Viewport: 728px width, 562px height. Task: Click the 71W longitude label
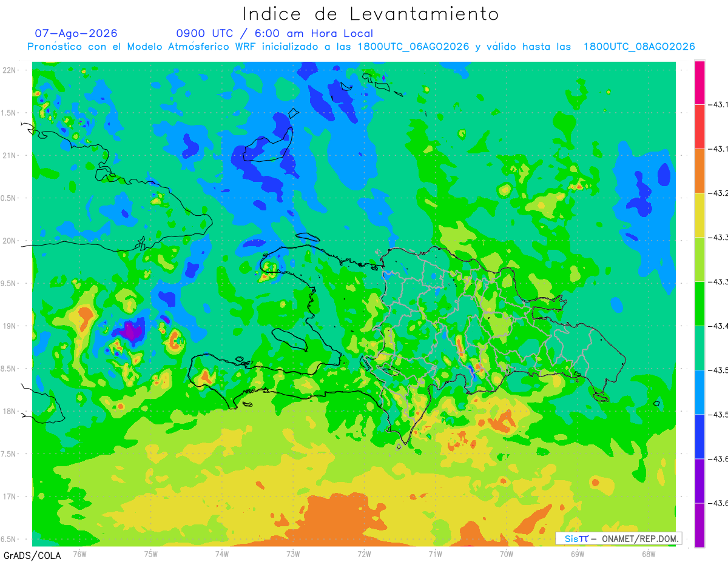pyautogui.click(x=435, y=553)
